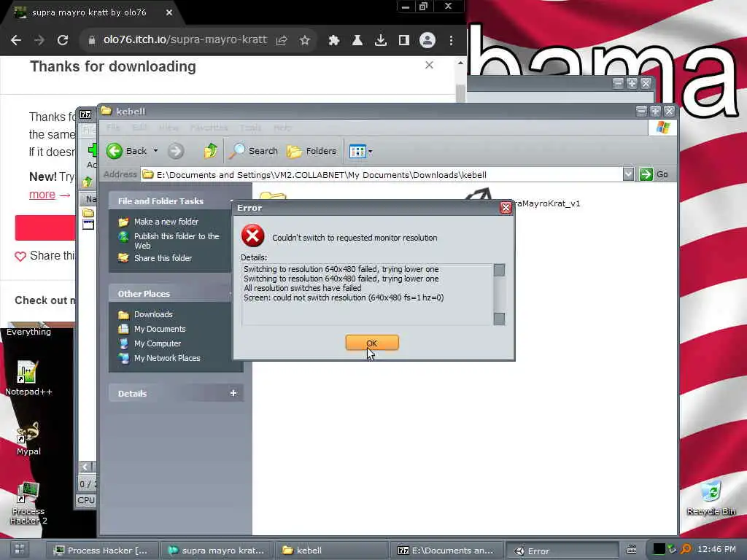The image size is (747, 560).
Task: Click Make a new folder task
Action: [166, 222]
